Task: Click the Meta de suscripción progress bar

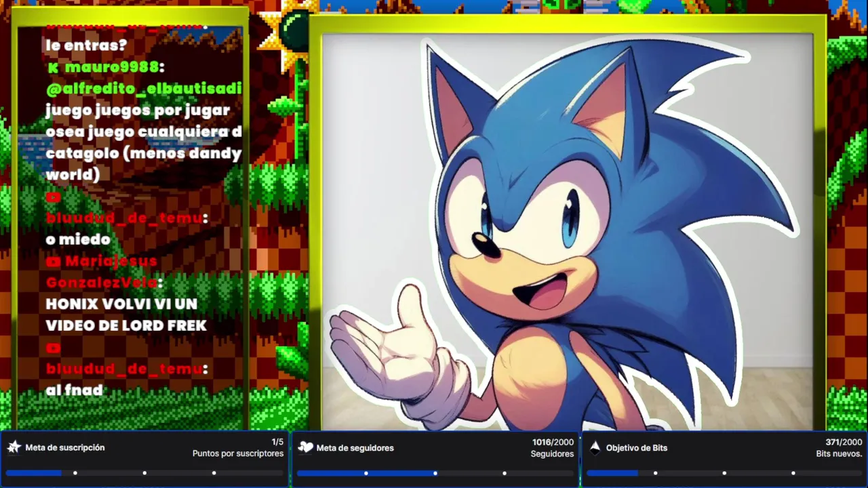Action: click(144, 473)
